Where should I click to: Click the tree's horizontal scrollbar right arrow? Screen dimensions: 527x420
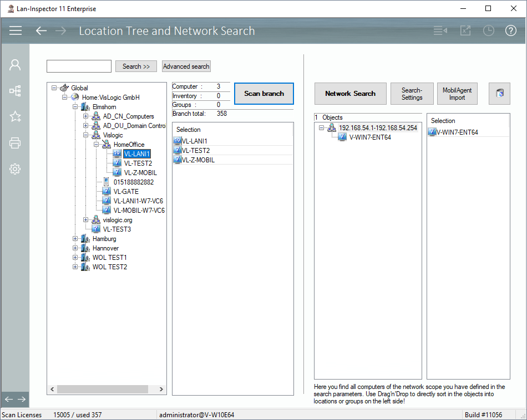pyautogui.click(x=162, y=389)
